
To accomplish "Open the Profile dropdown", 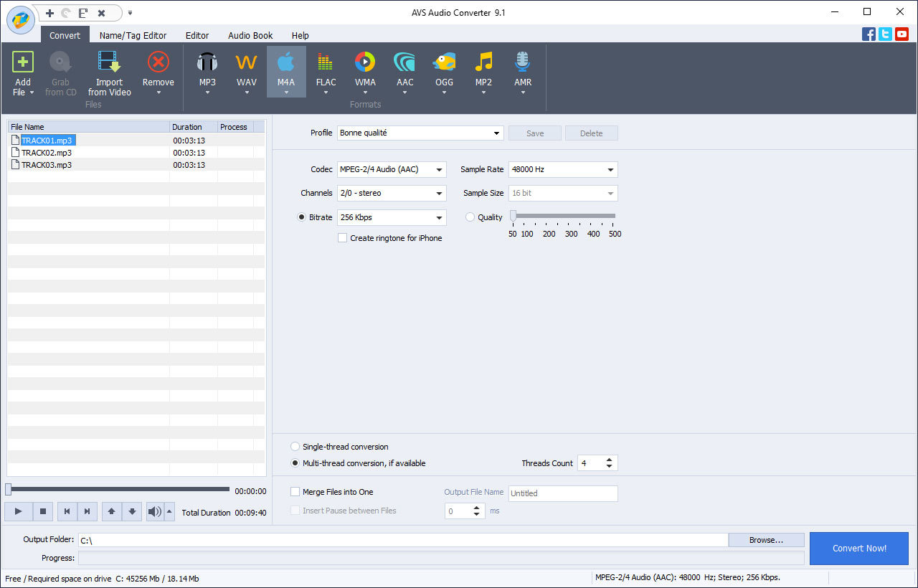I will tap(420, 133).
